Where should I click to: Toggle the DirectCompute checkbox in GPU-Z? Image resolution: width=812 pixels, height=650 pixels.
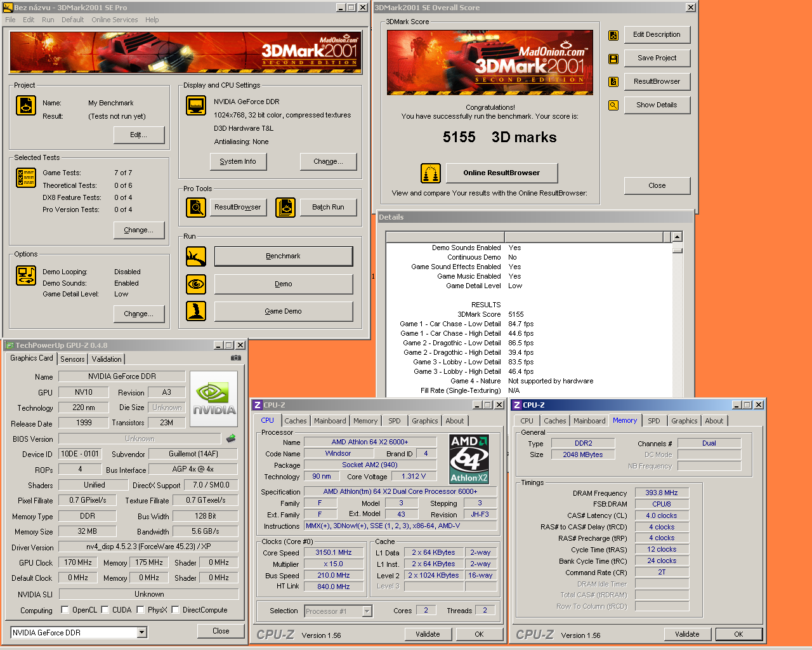click(x=175, y=610)
